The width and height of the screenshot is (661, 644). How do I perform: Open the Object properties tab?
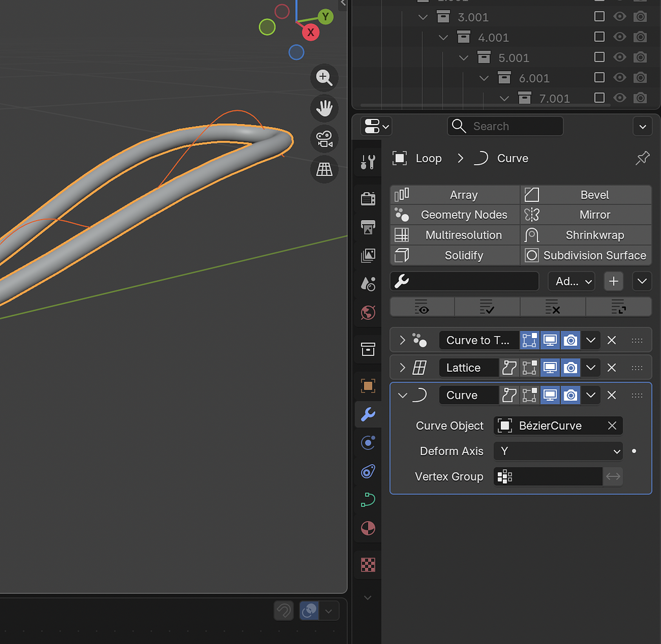(x=368, y=386)
